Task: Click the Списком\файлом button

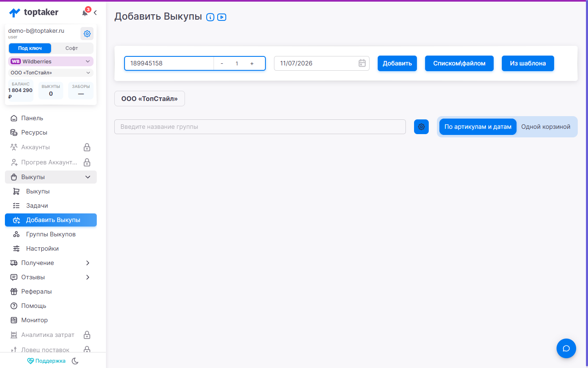Action: [459, 63]
